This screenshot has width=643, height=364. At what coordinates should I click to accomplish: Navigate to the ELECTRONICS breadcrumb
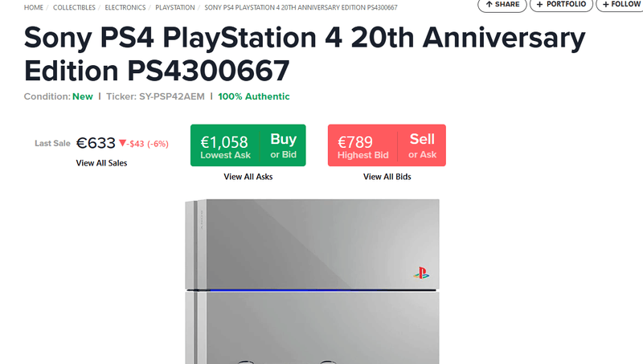[x=125, y=7]
